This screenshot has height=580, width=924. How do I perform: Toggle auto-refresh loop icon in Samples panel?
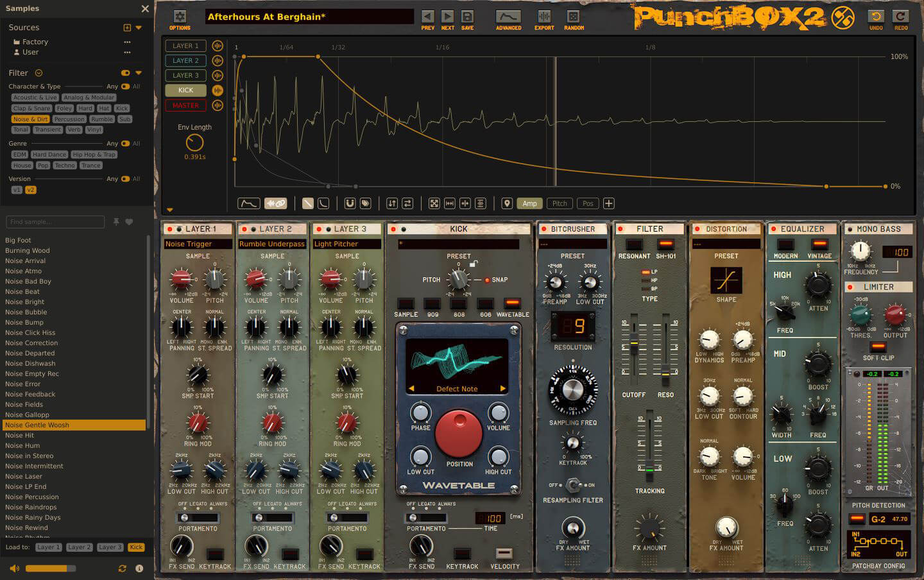coord(122,568)
